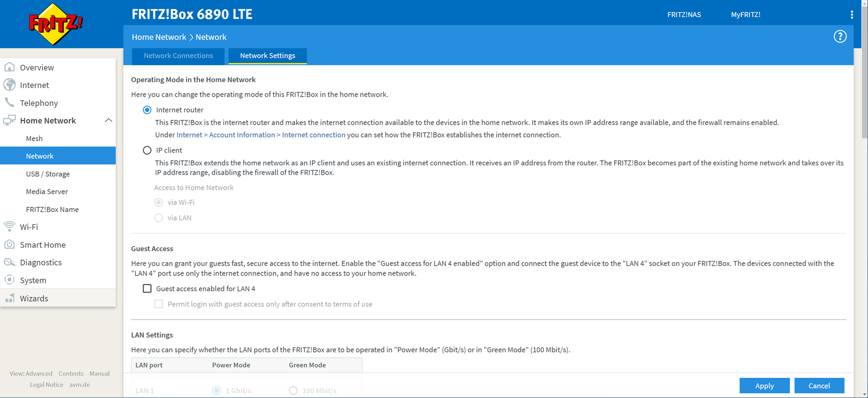
Task: Click the Telephony phone icon
Action: [x=9, y=102]
